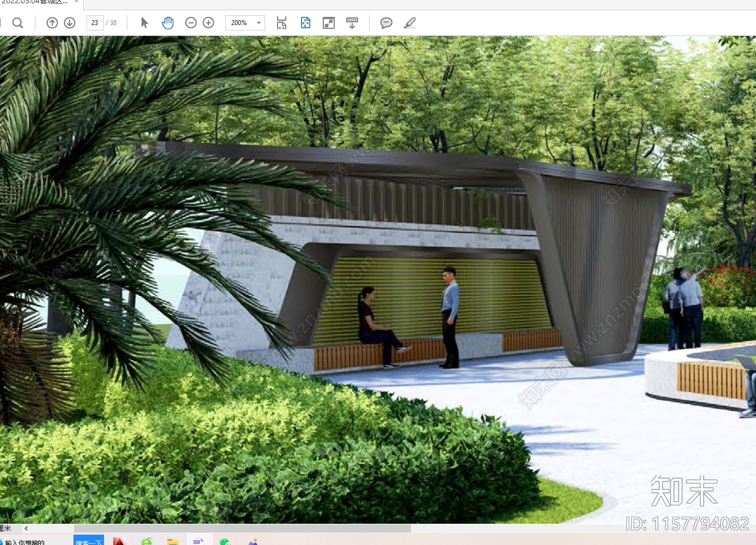The height and width of the screenshot is (545, 756).
Task: Close the 2022.03.04 document tab
Action: [x=76, y=2]
